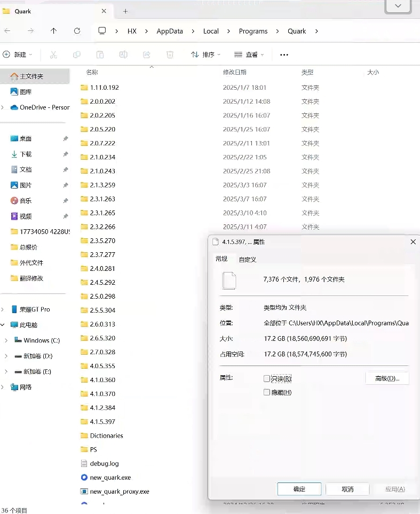This screenshot has height=514, width=420.
Task: Click chevron after Quark in breadcrumb
Action: (x=316, y=31)
